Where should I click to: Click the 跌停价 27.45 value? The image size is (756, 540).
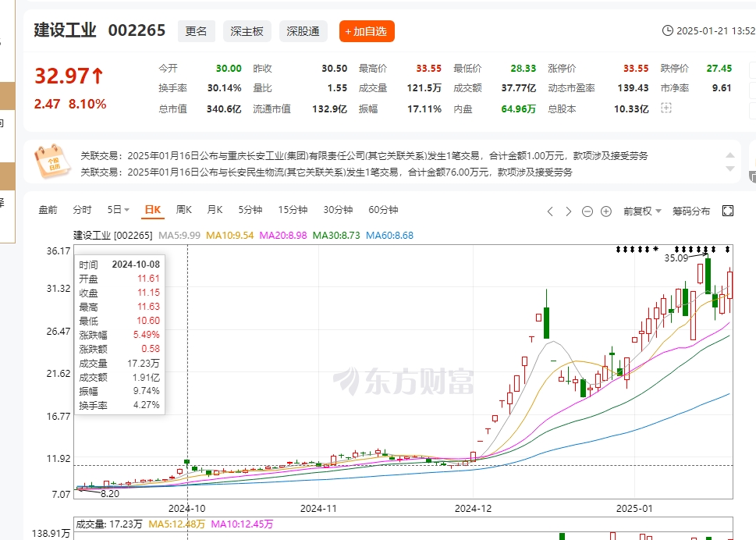tap(719, 69)
